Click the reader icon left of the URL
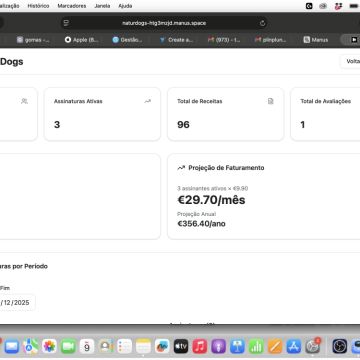The height and width of the screenshot is (360, 360). 66,23
